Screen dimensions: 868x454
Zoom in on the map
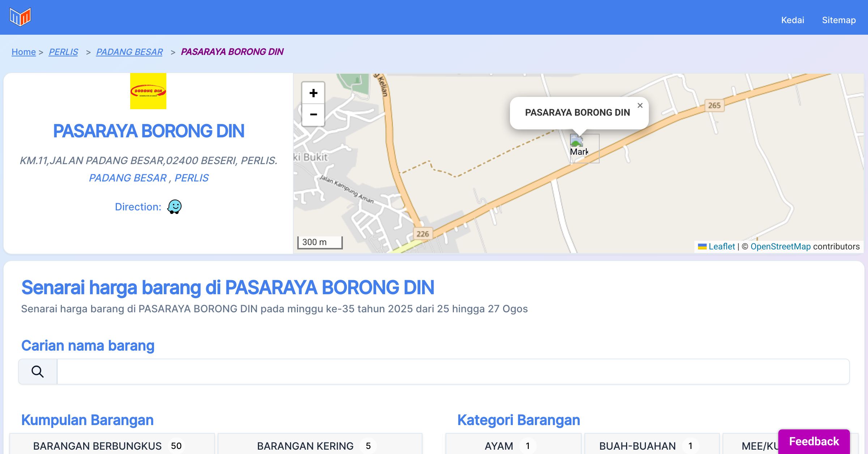[x=313, y=93]
